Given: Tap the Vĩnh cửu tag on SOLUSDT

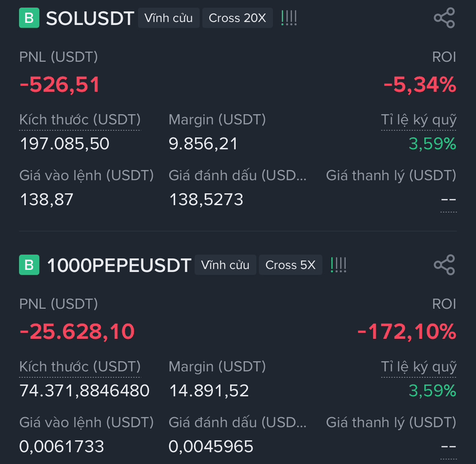Looking at the screenshot, I should click(168, 18).
